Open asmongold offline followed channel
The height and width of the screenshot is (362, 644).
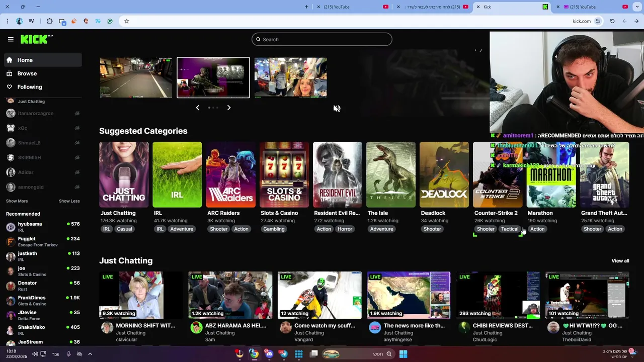coord(43,187)
